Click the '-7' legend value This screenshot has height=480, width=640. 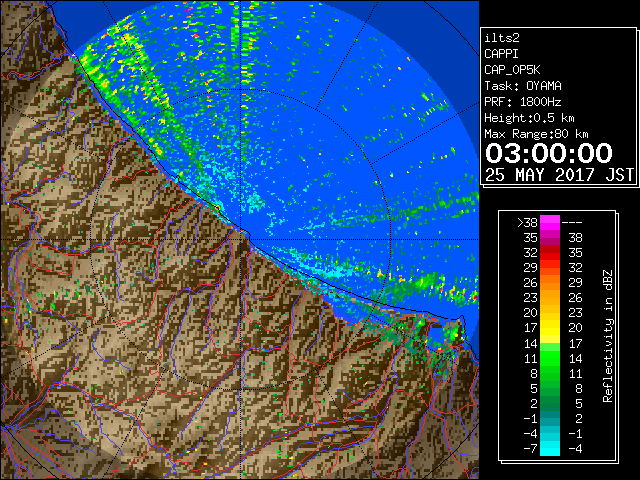point(530,449)
